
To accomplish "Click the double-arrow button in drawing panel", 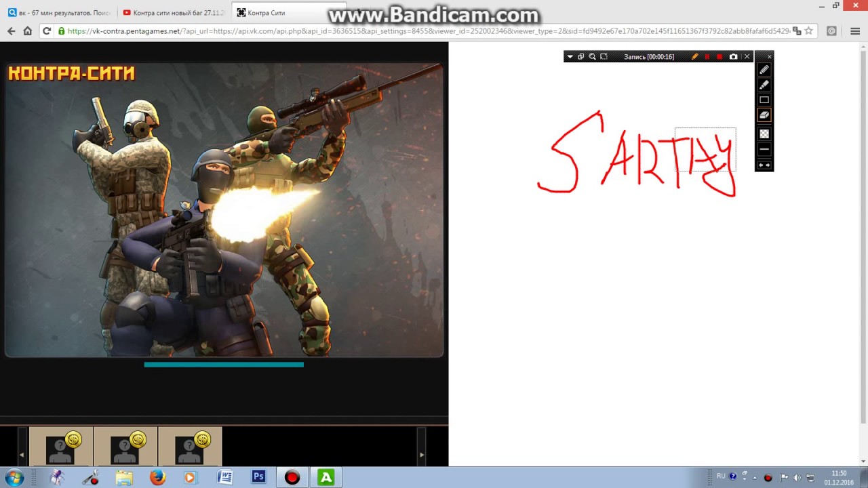I will (x=764, y=165).
